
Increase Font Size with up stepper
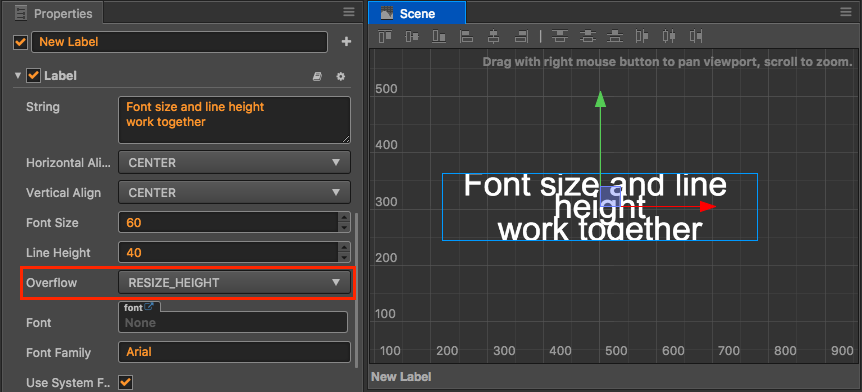coord(344,217)
